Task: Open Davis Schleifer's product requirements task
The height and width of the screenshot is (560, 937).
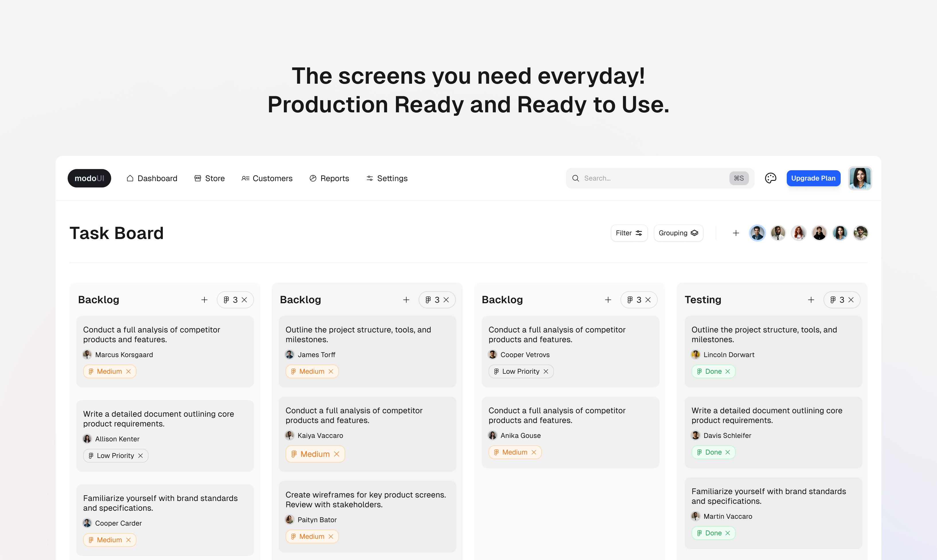Action: click(774, 432)
